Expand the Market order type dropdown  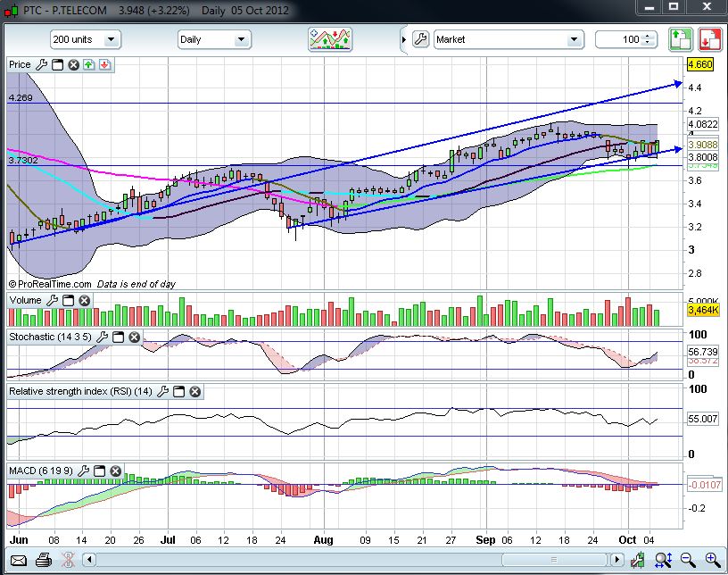(x=509, y=39)
